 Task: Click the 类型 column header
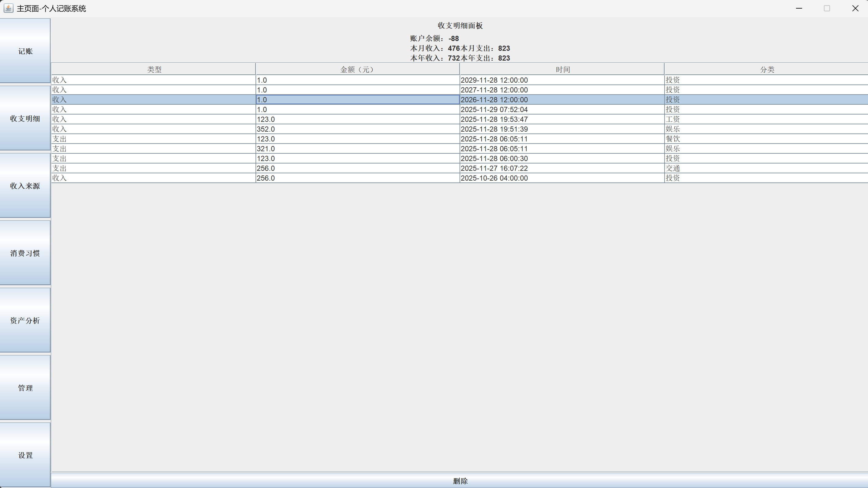coord(154,69)
